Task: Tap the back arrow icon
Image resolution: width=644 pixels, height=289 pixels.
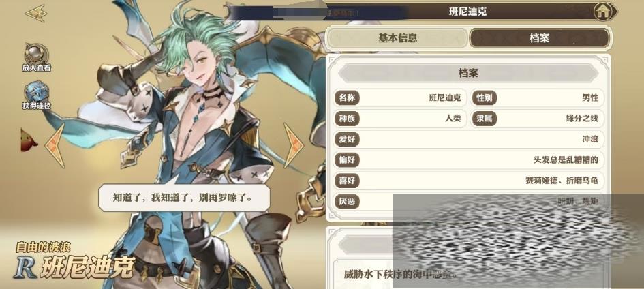Action: coord(36,13)
